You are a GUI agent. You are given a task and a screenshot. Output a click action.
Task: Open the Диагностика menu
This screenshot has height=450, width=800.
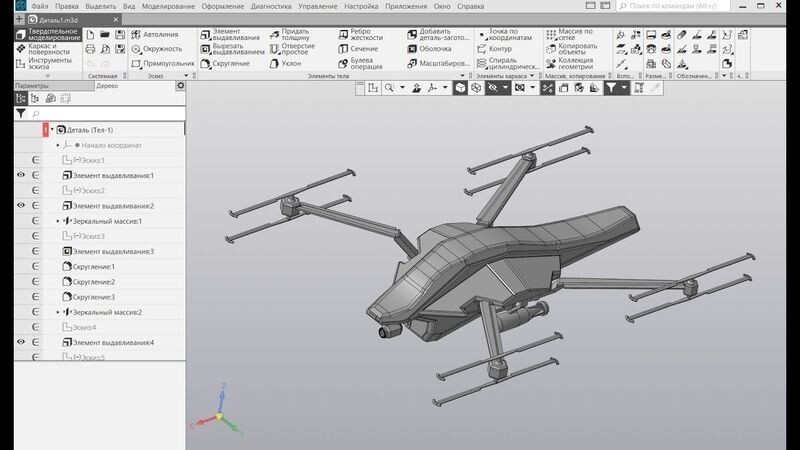click(271, 6)
